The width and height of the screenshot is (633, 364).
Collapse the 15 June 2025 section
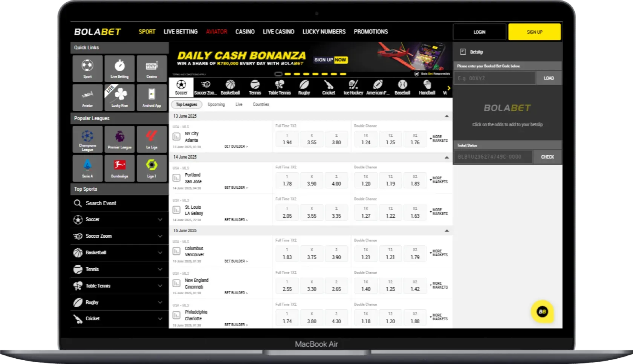click(x=447, y=231)
